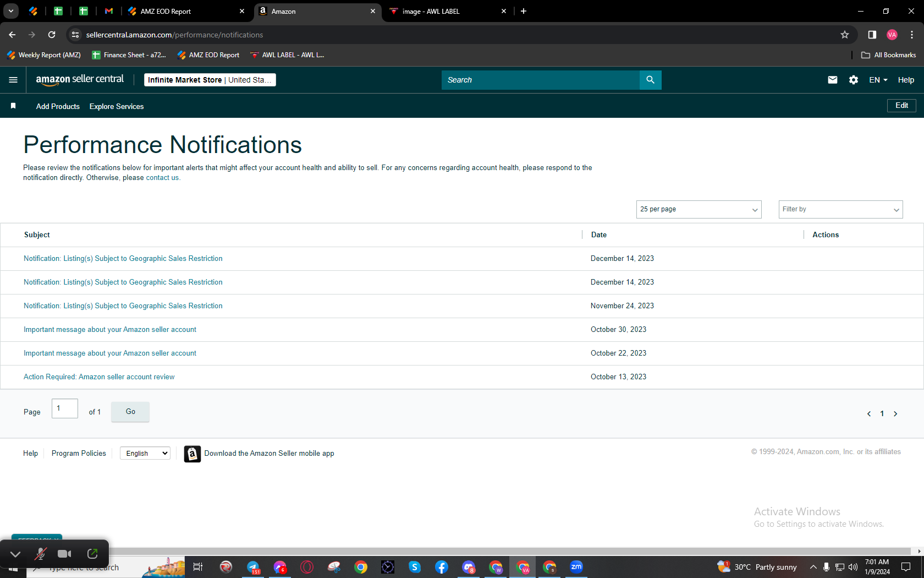The image size is (924, 578).
Task: Start video in meeting toolbar
Action: tap(65, 554)
